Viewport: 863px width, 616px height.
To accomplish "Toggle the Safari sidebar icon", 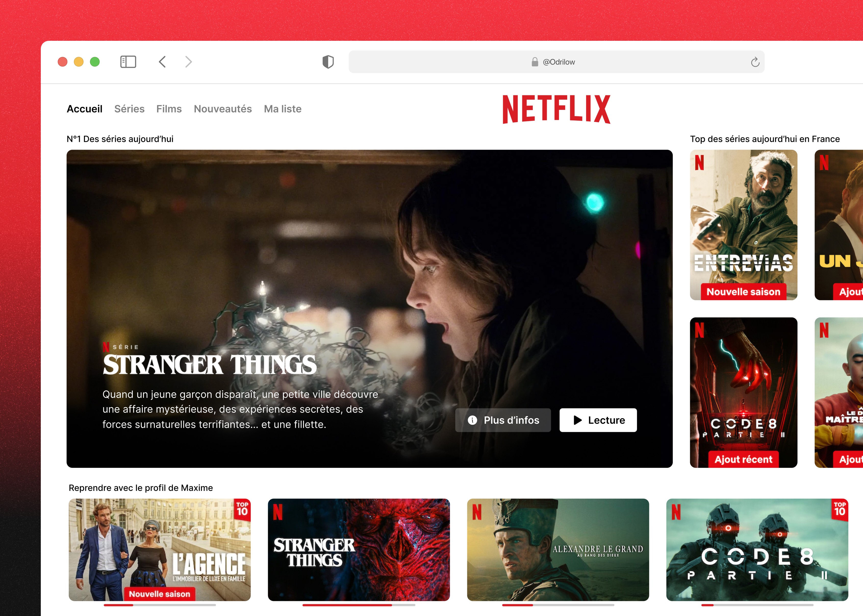I will click(128, 62).
